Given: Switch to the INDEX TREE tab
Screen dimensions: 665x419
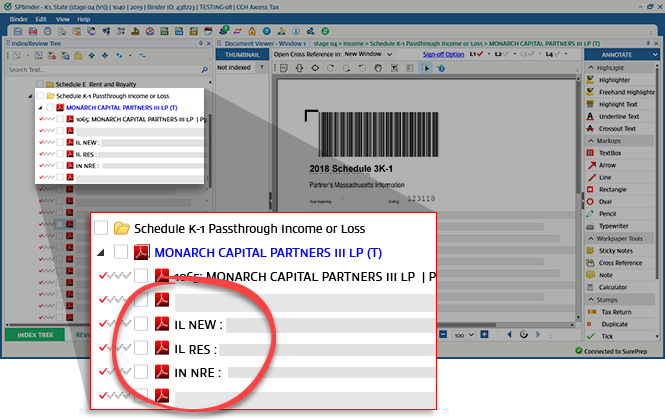Looking at the screenshot, I should point(35,335).
